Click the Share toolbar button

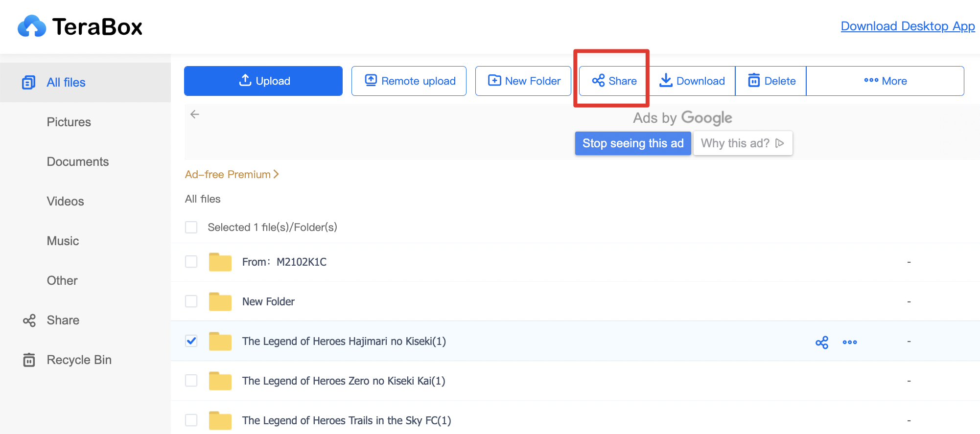pyautogui.click(x=614, y=81)
